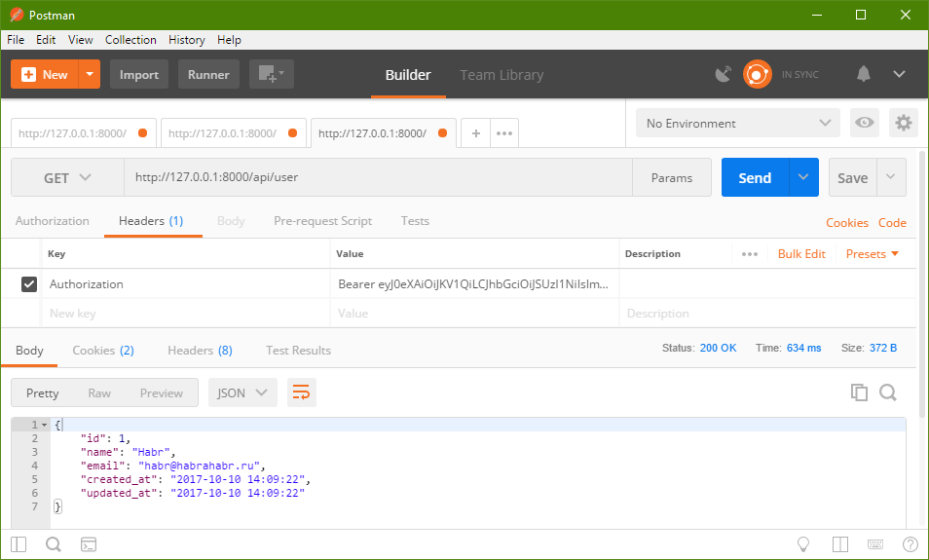The image size is (929, 560).
Task: Switch response view to Raw
Action: point(99,392)
